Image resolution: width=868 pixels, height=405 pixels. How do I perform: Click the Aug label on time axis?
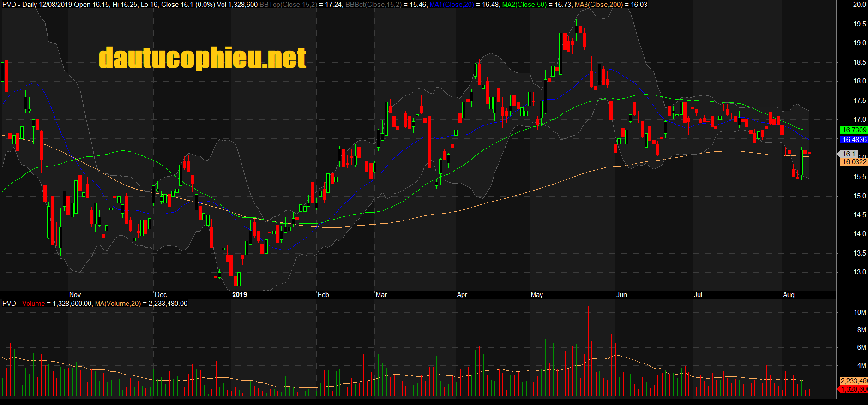[x=789, y=295]
